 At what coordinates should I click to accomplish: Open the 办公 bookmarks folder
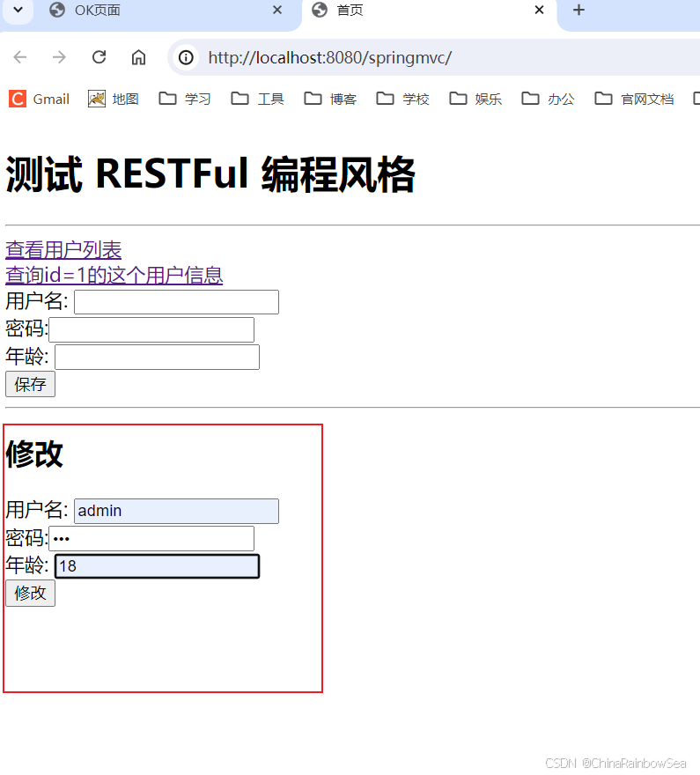pyautogui.click(x=548, y=99)
